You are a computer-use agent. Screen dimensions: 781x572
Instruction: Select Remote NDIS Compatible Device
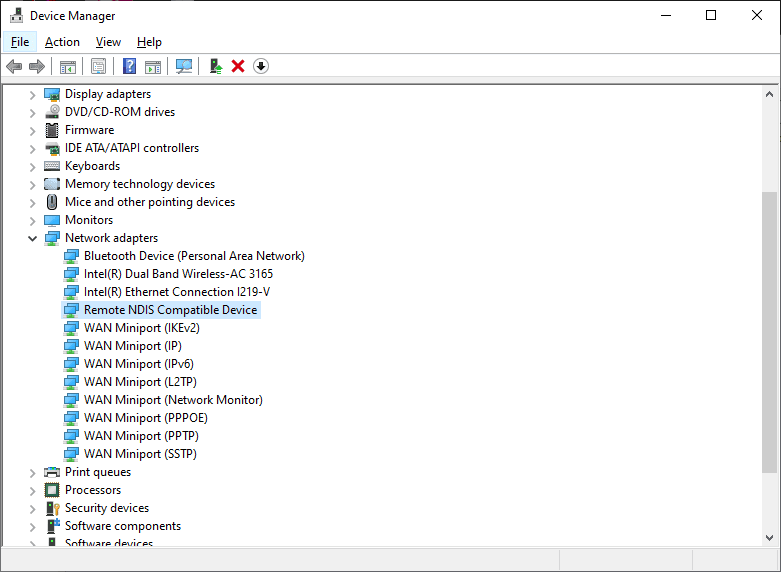click(x=170, y=310)
